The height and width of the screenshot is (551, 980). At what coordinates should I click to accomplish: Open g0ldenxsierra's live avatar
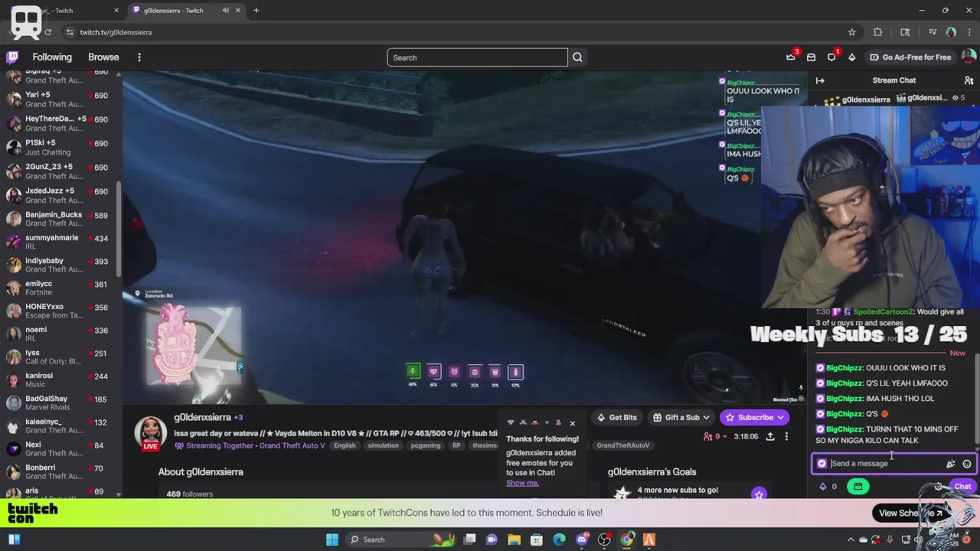pyautogui.click(x=151, y=433)
